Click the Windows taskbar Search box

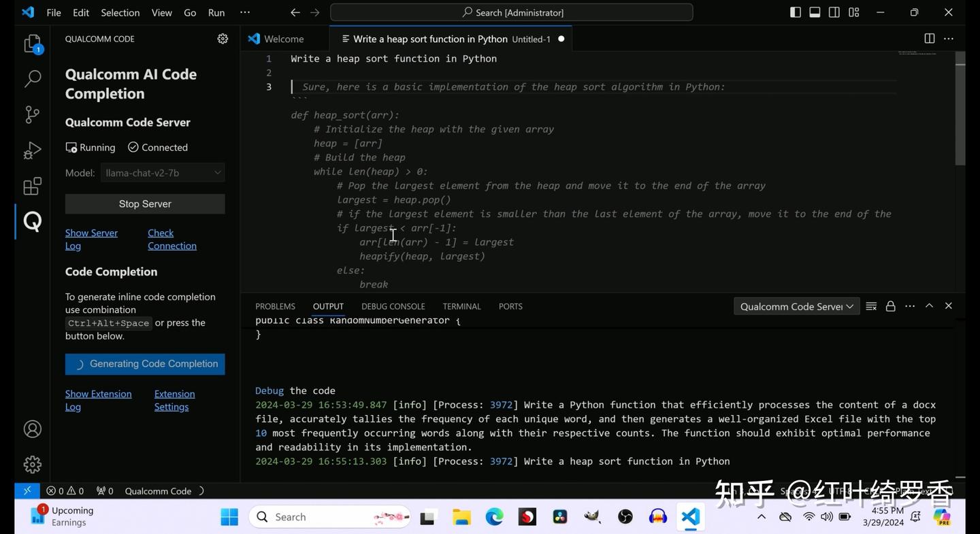tap(329, 517)
